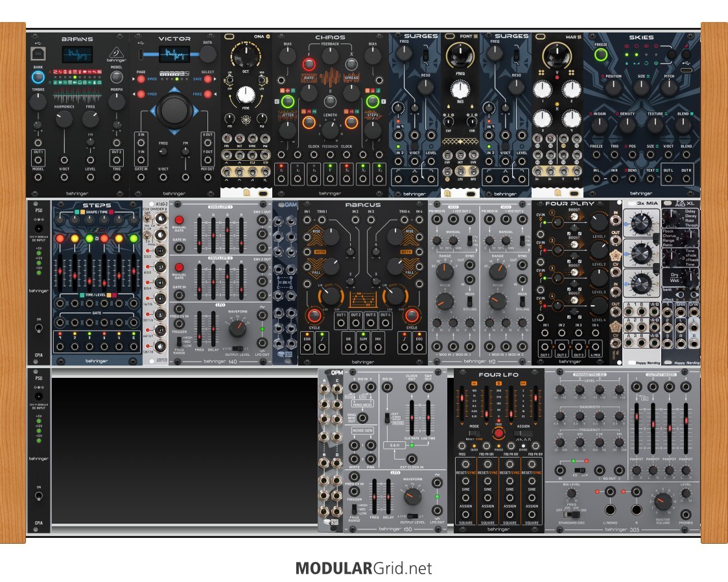Viewport: 728px width, 582px height.
Task: Tap the red-ringed button on the Chaos module
Action: pos(309,64)
